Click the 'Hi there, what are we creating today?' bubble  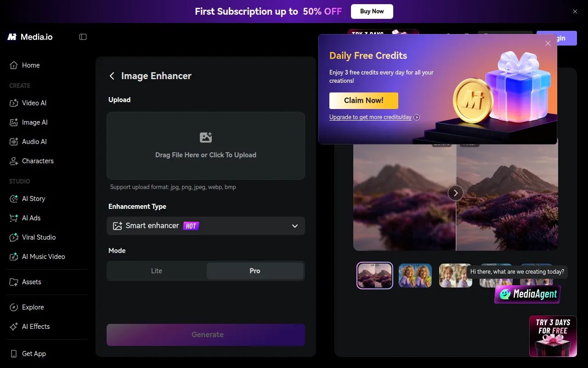click(x=517, y=272)
